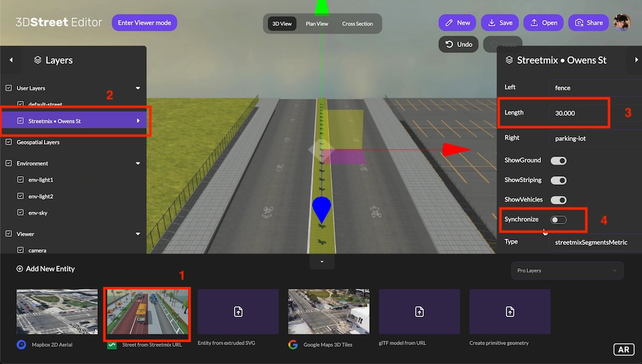Open a scene with Open button

544,23
